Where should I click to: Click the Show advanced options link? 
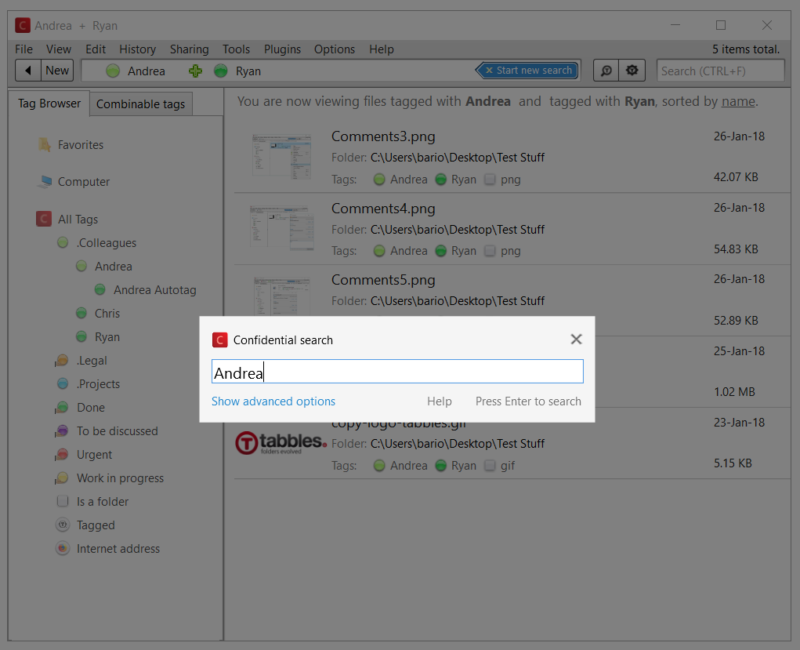pyautogui.click(x=273, y=401)
